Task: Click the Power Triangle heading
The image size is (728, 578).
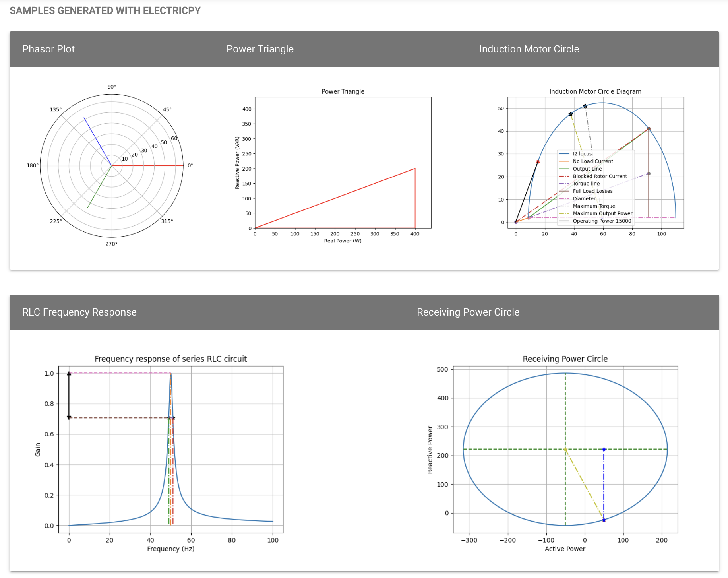Action: coord(260,49)
